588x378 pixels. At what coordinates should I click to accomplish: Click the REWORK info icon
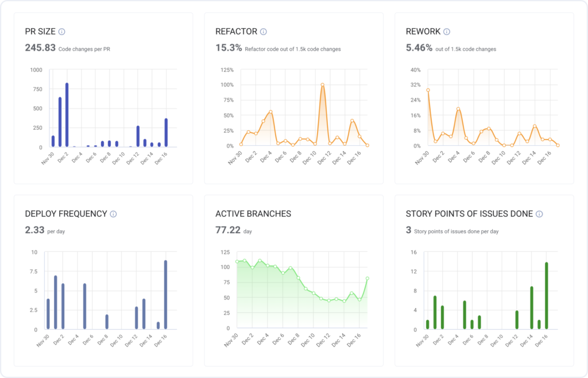click(x=447, y=32)
